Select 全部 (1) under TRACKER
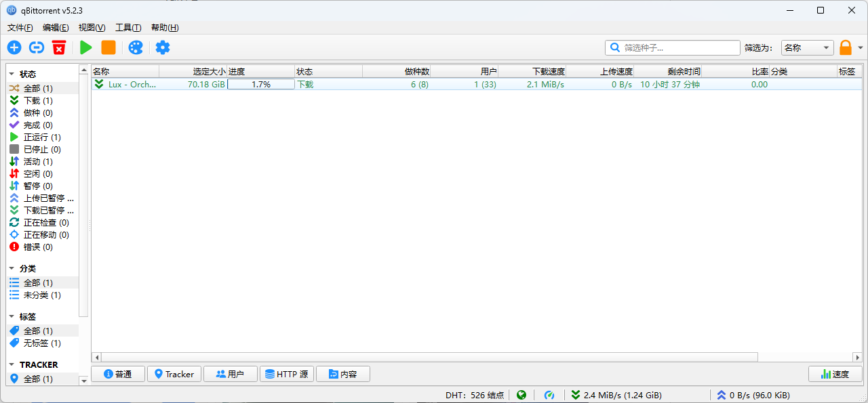 [x=43, y=379]
